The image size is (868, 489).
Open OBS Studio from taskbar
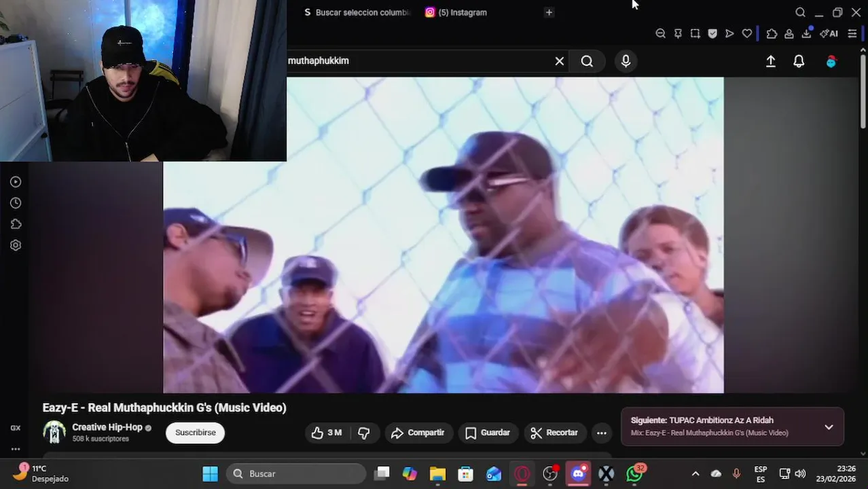click(550, 473)
